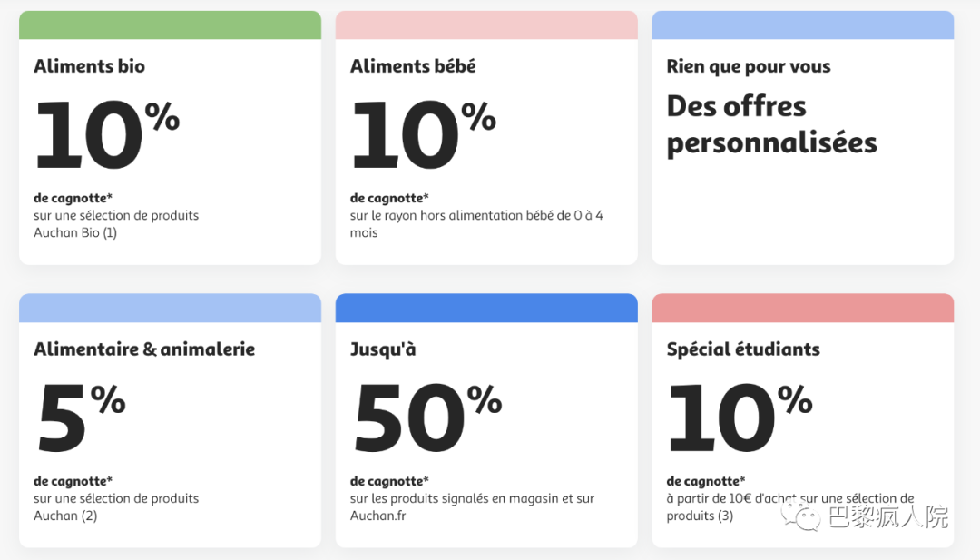Image resolution: width=980 pixels, height=560 pixels.
Task: Click the Auchan Bio (1) description text
Action: pyautogui.click(x=75, y=232)
